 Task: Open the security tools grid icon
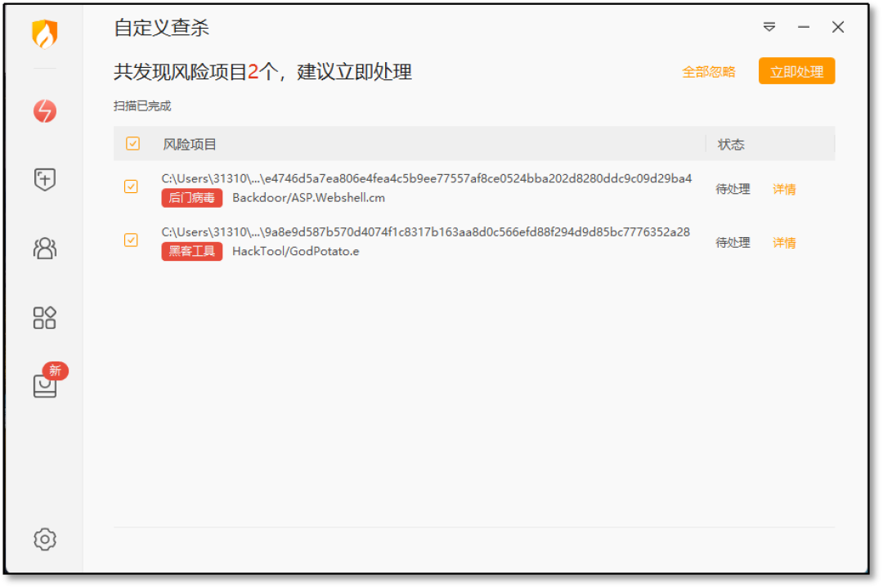tap(44, 317)
